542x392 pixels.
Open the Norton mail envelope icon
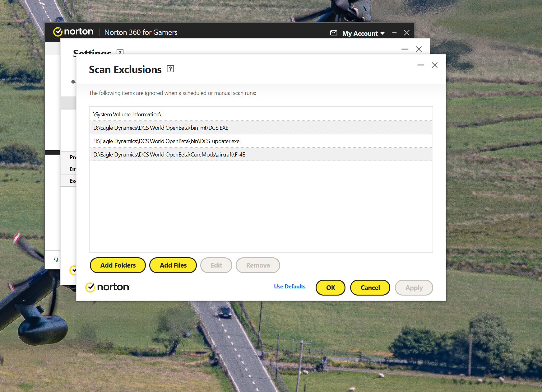(333, 33)
